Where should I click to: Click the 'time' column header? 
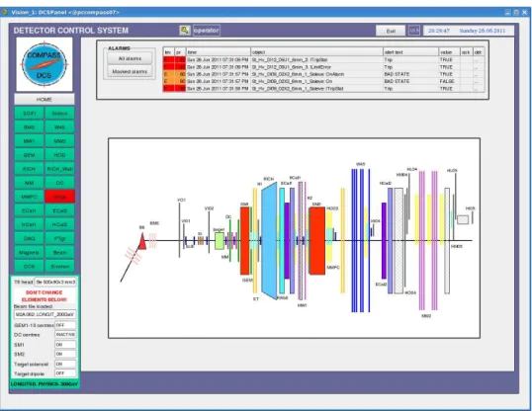click(219, 52)
